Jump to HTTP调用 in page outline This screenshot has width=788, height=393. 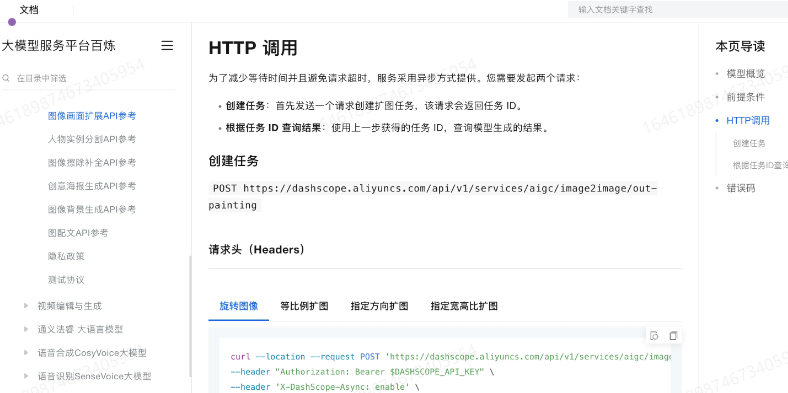(748, 121)
